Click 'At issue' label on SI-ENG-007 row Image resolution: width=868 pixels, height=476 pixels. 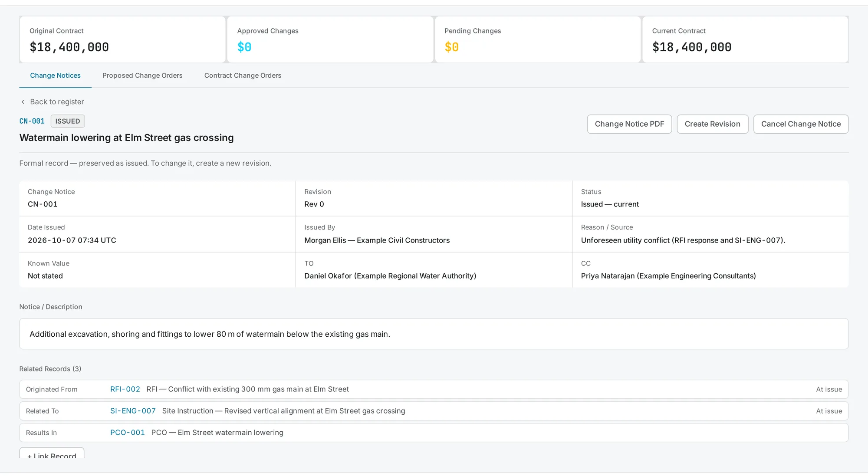829,411
